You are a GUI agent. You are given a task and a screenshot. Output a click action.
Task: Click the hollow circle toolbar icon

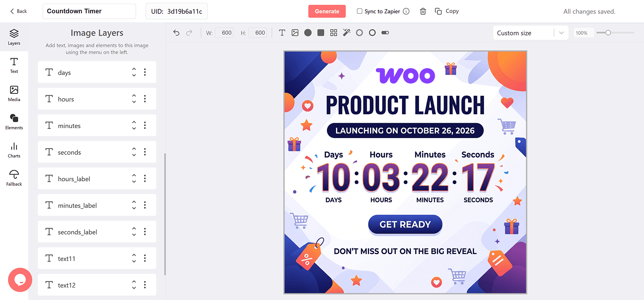[x=372, y=33]
